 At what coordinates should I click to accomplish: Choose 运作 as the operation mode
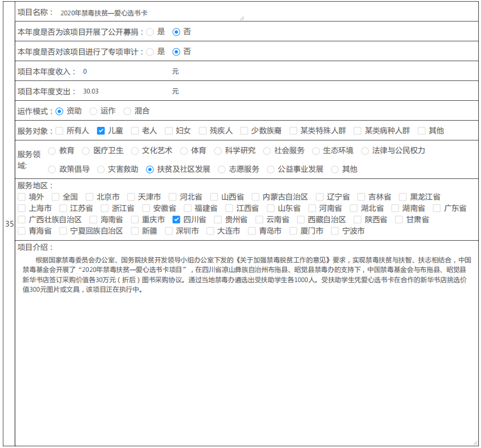pos(93,111)
